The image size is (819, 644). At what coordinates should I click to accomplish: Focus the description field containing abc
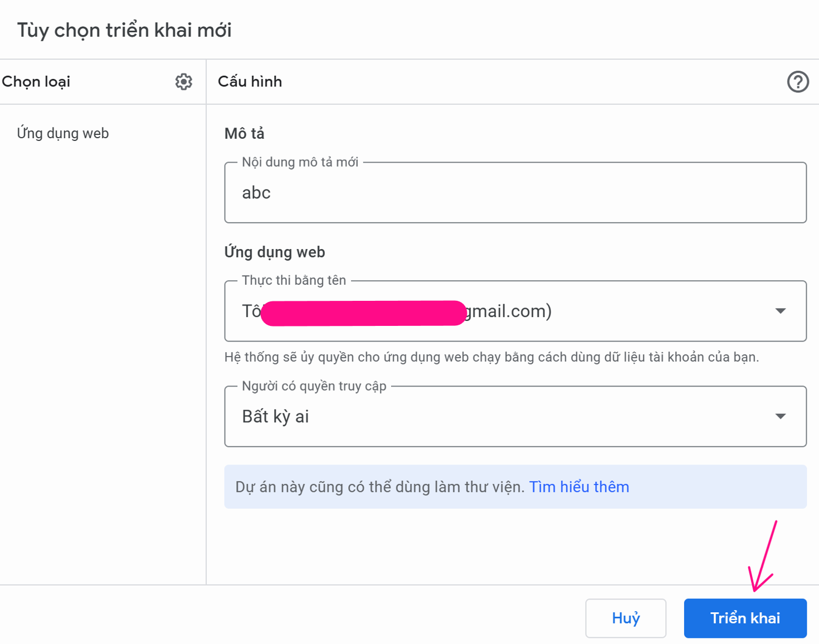click(515, 193)
